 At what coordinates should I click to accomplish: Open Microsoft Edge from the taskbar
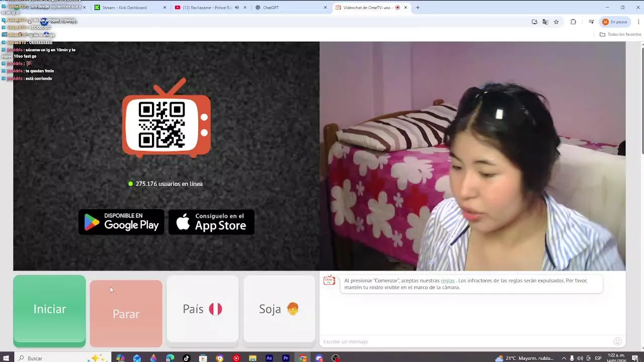click(x=170, y=358)
